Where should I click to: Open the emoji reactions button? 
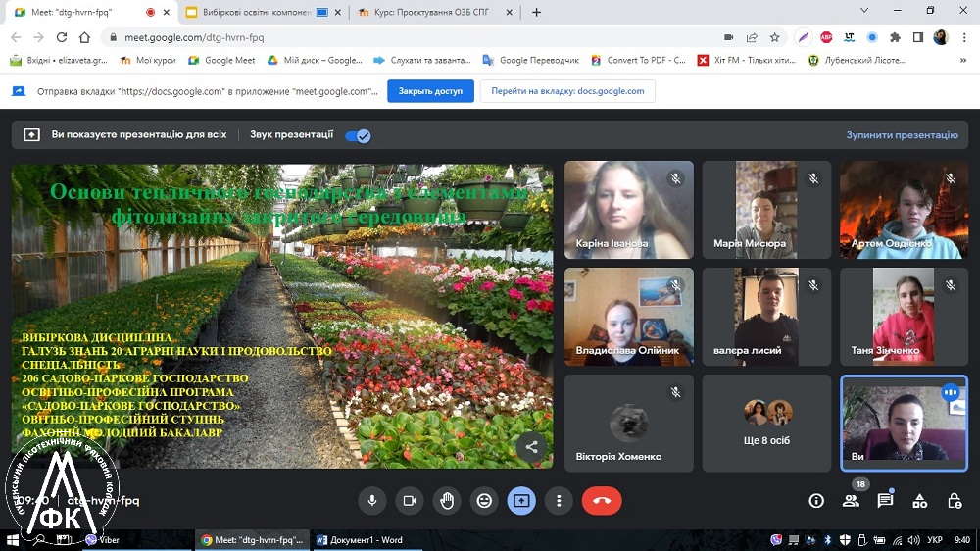coord(484,501)
